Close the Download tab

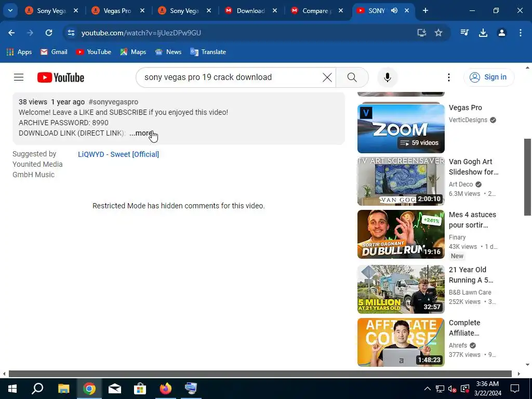(275, 10)
